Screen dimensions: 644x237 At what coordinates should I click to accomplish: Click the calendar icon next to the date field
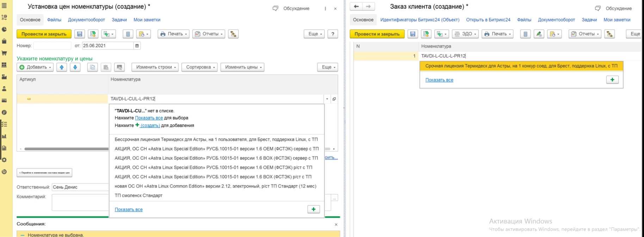point(137,46)
